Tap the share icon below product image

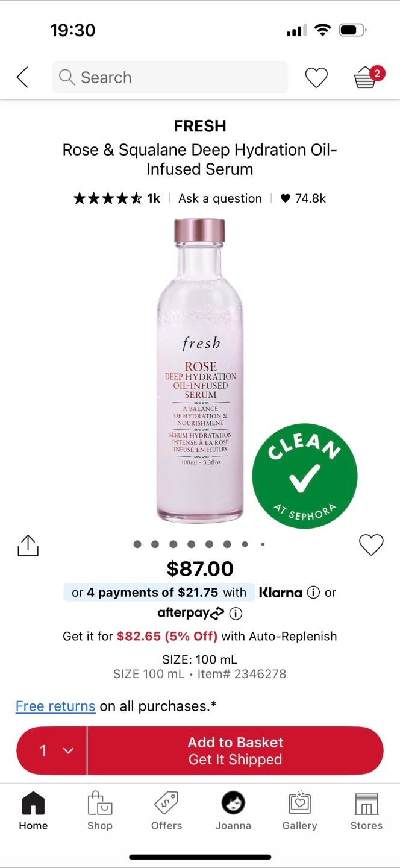point(28,545)
